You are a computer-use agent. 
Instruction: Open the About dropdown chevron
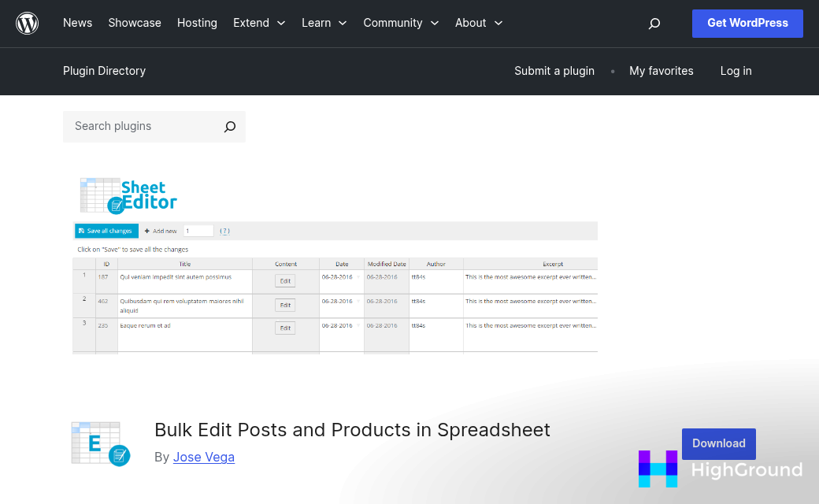[x=498, y=23]
